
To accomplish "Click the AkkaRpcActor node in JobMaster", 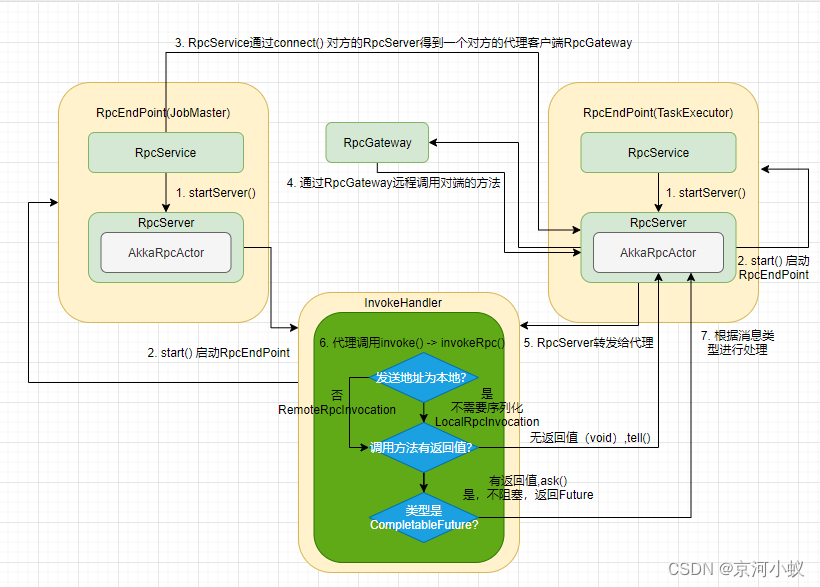I will (166, 253).
